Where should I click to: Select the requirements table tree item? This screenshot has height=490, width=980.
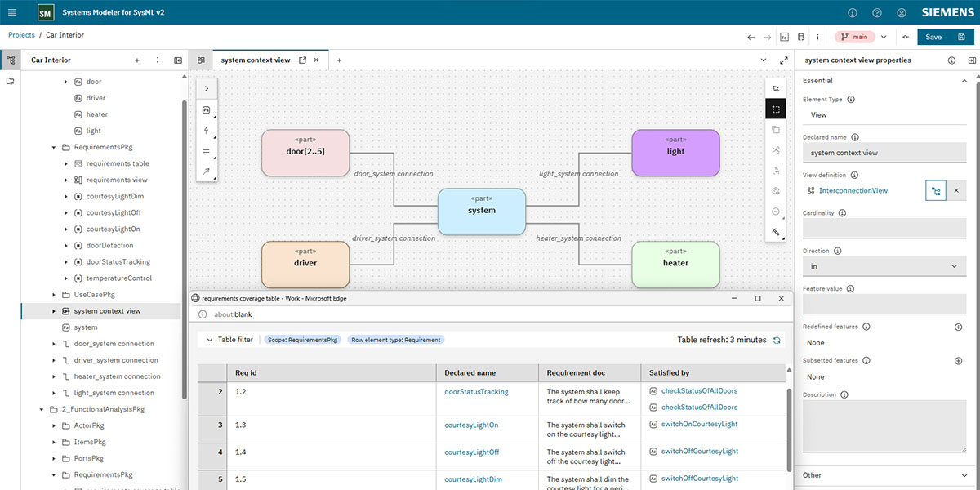(118, 163)
